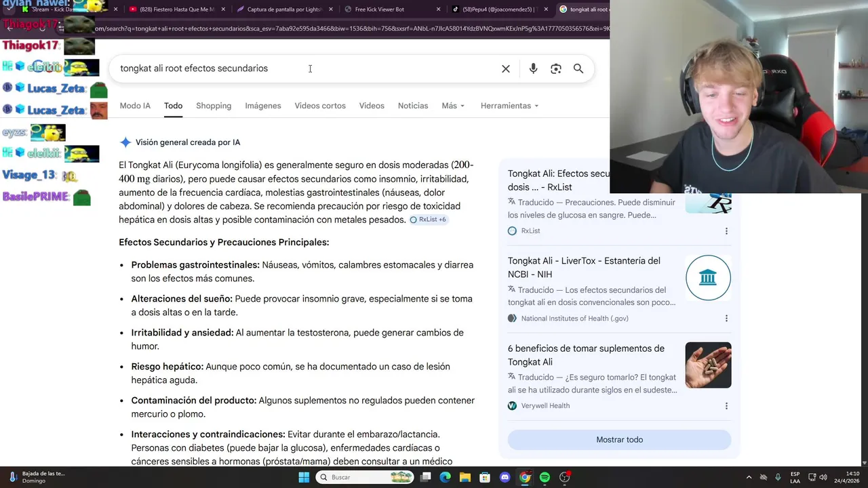868x488 pixels.
Task: Click the Verywell Health favicon
Action: click(x=512, y=406)
